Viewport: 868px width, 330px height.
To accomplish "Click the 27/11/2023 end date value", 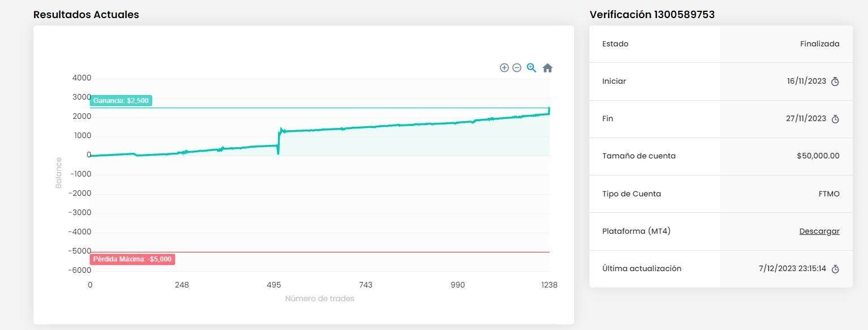I will [x=806, y=118].
